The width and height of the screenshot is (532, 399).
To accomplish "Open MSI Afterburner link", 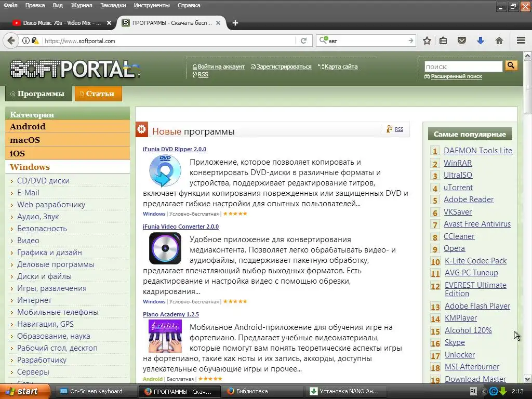I will 472,367.
